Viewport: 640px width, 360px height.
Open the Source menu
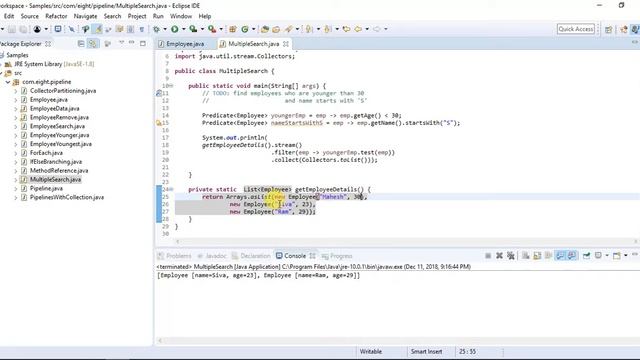[30, 16]
